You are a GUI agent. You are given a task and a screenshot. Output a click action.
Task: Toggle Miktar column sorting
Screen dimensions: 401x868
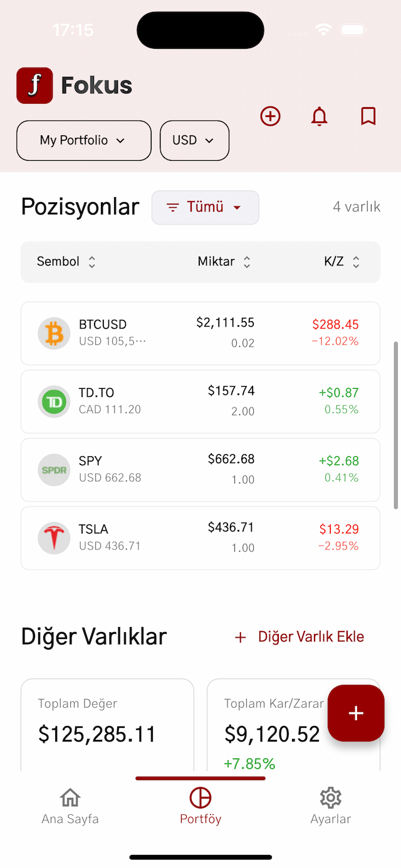(224, 262)
